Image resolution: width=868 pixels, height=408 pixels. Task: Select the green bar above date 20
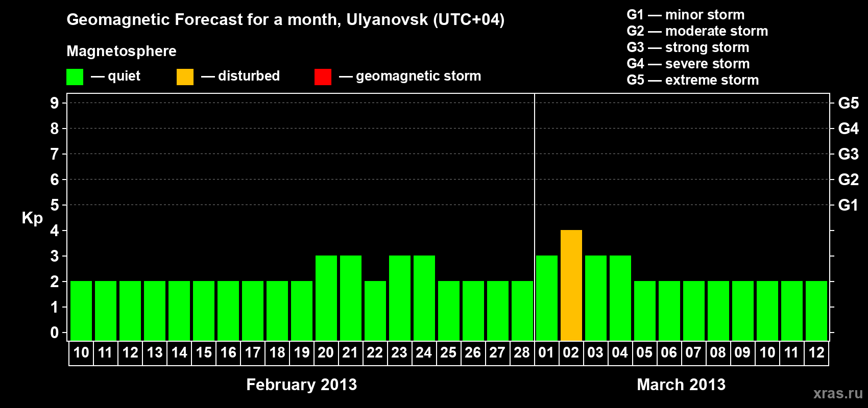pyautogui.click(x=326, y=298)
